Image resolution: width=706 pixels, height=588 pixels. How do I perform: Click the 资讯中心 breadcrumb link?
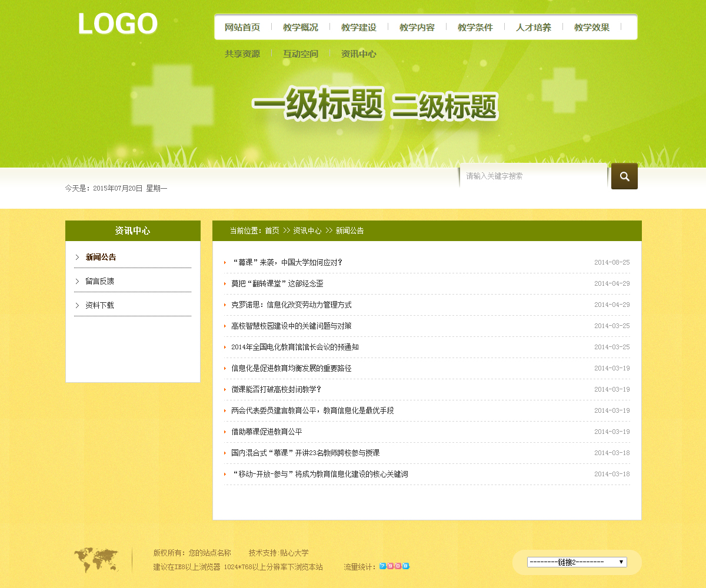pos(307,231)
